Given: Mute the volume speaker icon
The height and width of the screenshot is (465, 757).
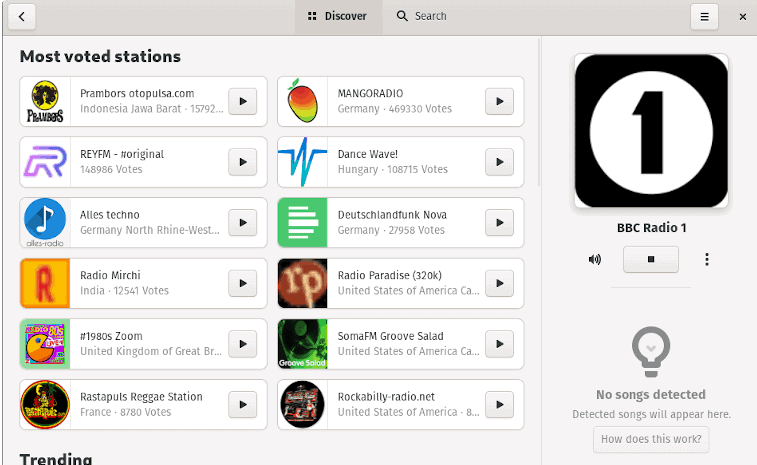Looking at the screenshot, I should point(595,260).
